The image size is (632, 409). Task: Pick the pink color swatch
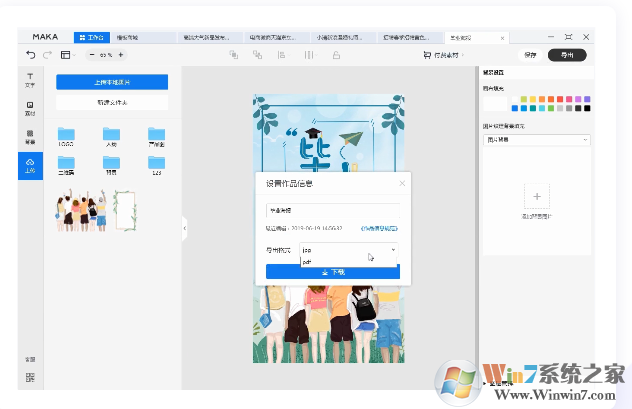(x=569, y=99)
